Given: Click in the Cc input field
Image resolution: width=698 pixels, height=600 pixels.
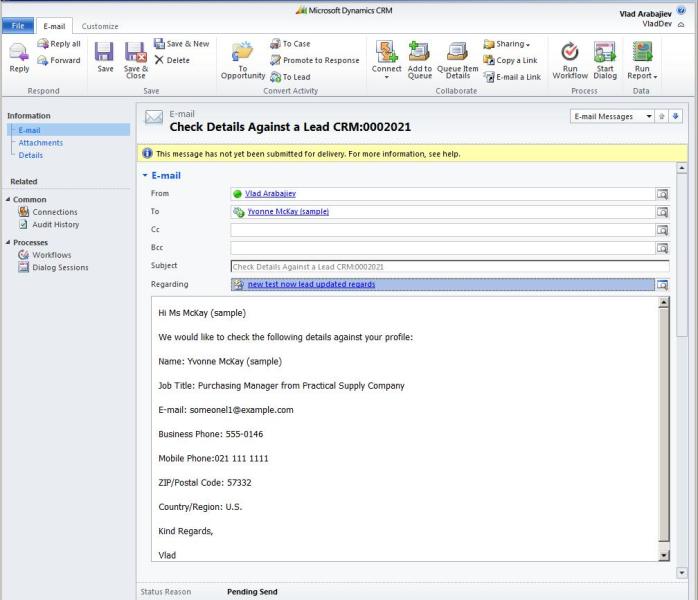Looking at the screenshot, I should pos(440,230).
